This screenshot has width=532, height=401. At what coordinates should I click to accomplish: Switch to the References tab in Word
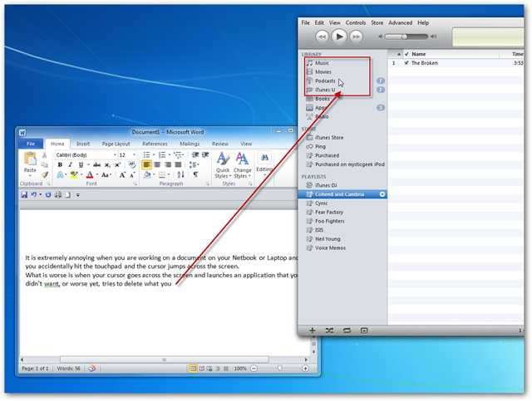[155, 144]
